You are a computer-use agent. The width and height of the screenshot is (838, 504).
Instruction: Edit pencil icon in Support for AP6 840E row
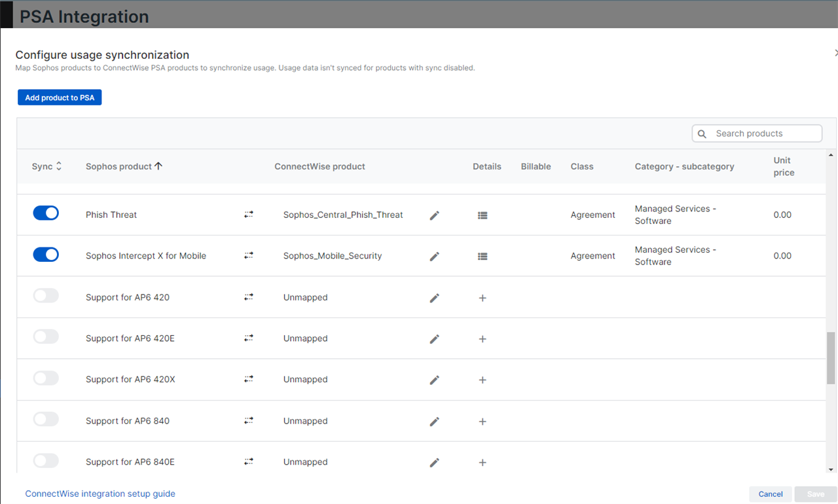point(434,462)
